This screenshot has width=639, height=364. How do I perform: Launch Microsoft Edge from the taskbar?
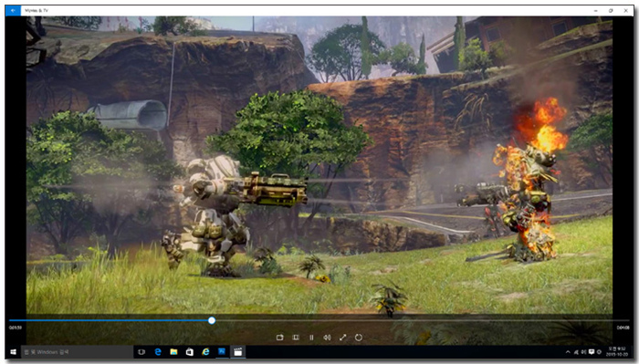coord(158,352)
